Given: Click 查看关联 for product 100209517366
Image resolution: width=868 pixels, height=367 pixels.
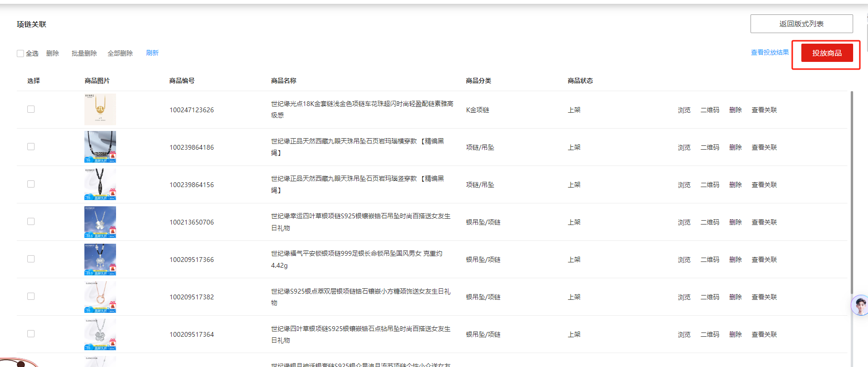Looking at the screenshot, I should pyautogui.click(x=764, y=260).
